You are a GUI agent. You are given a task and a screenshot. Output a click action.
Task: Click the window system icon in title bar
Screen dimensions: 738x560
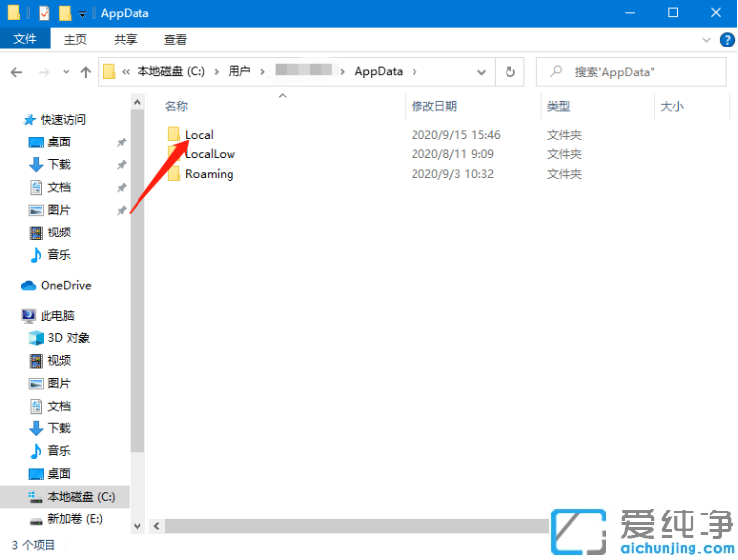[x=13, y=13]
